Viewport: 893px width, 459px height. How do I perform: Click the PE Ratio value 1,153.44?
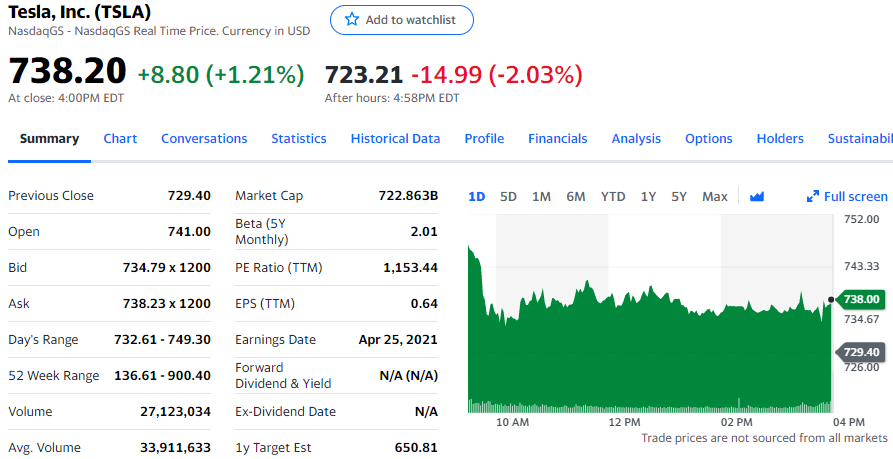(x=411, y=267)
